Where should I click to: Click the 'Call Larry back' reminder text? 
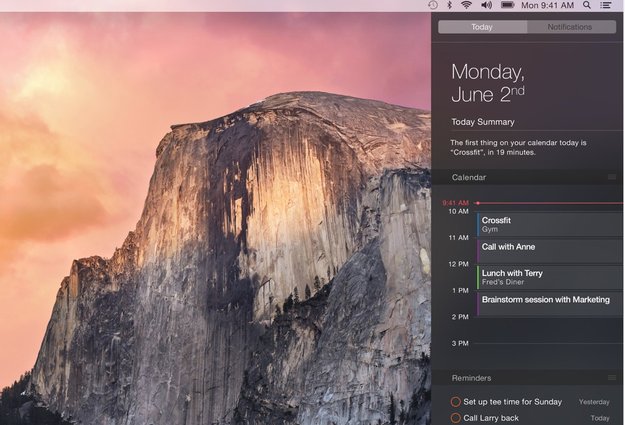[491, 418]
